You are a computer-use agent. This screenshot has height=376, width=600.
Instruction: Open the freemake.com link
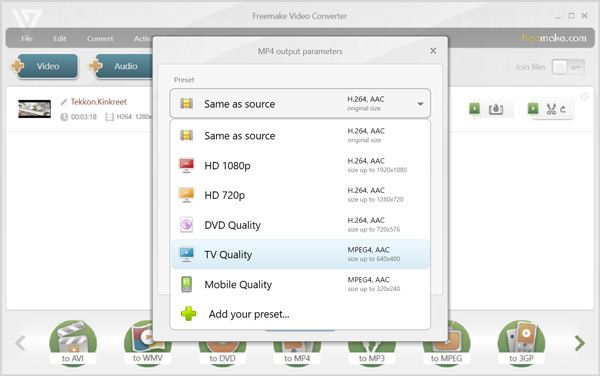554,38
